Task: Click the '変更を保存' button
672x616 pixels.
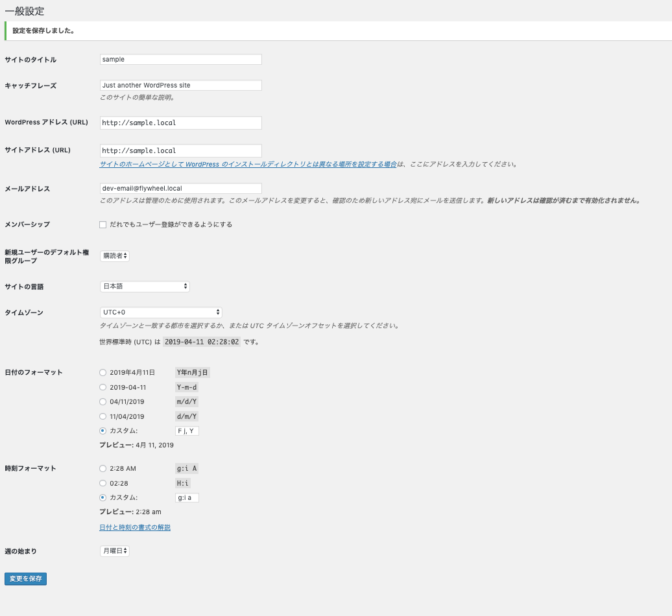Action: pyautogui.click(x=25, y=578)
